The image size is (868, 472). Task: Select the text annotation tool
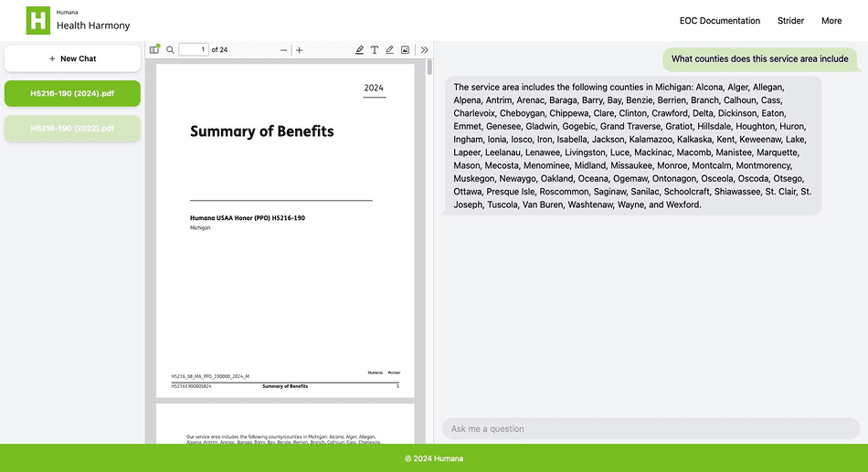375,50
